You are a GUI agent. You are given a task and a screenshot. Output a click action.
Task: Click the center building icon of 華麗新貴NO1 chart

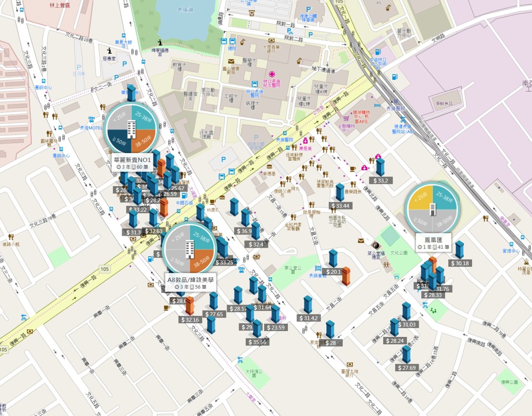point(131,129)
